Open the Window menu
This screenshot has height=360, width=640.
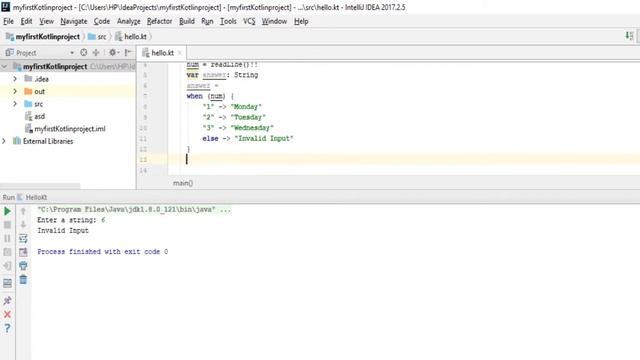point(274,21)
